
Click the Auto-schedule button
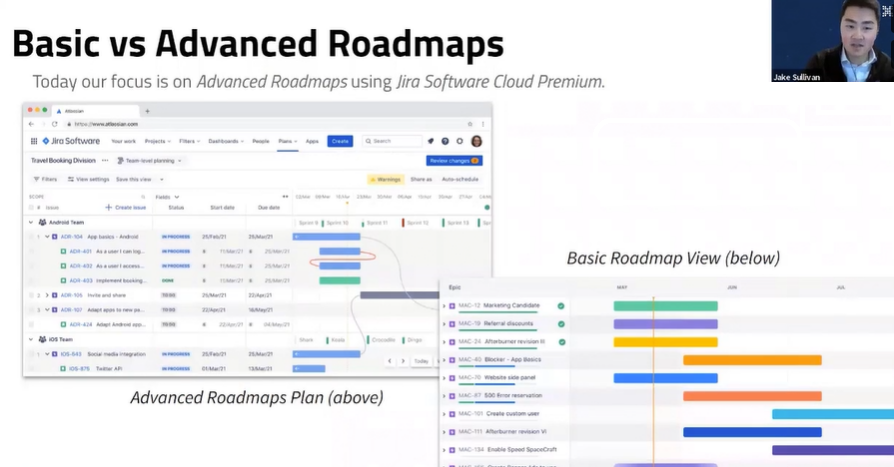click(x=460, y=179)
